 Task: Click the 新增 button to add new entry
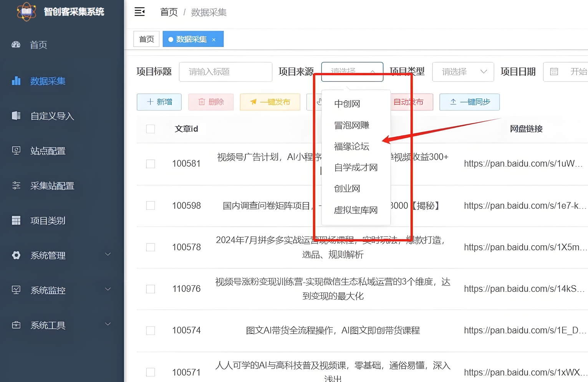159,102
